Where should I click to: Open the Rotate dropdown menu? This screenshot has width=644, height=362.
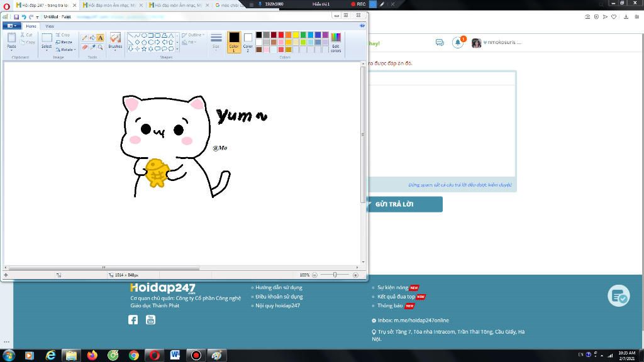tap(65, 49)
